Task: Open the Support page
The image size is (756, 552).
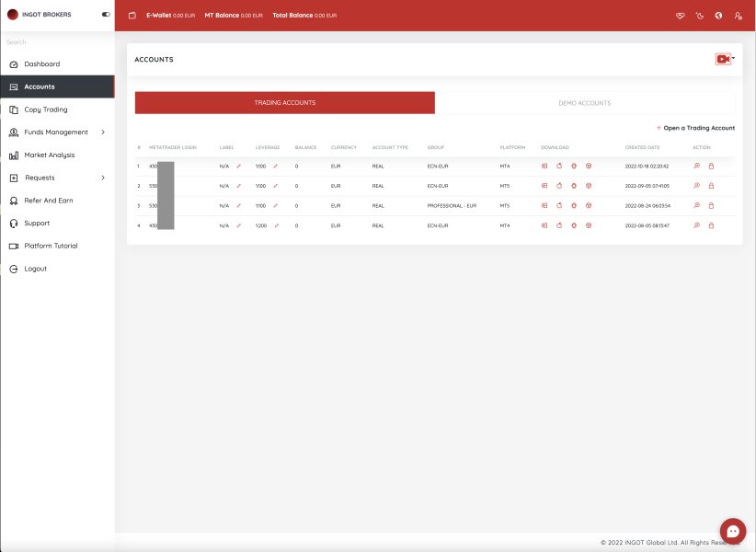Action: coord(57,224)
